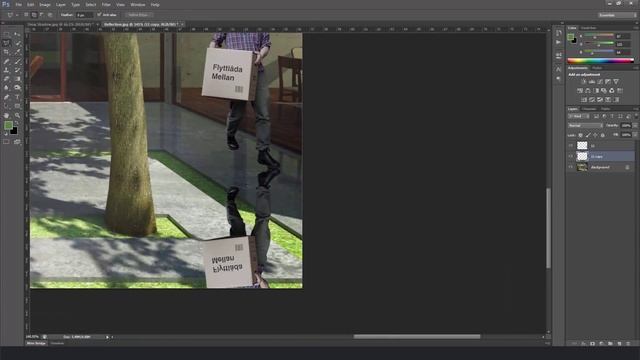Hide the top layer's eye icon

[571, 145]
